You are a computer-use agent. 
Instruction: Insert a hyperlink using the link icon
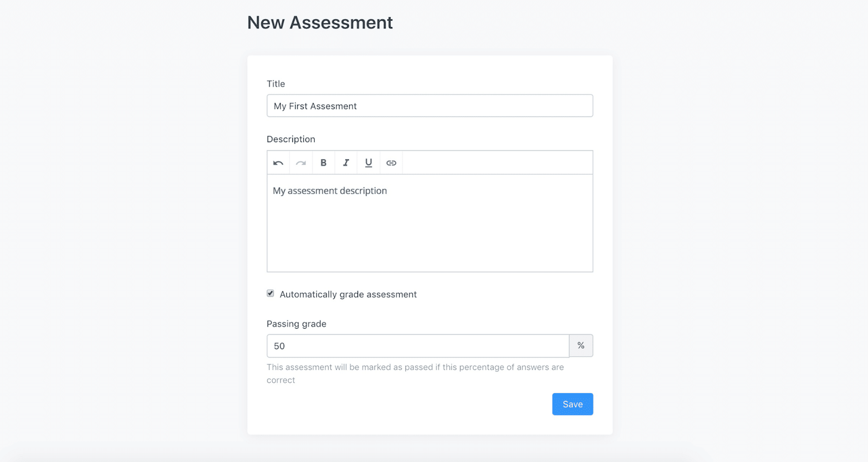tap(391, 163)
